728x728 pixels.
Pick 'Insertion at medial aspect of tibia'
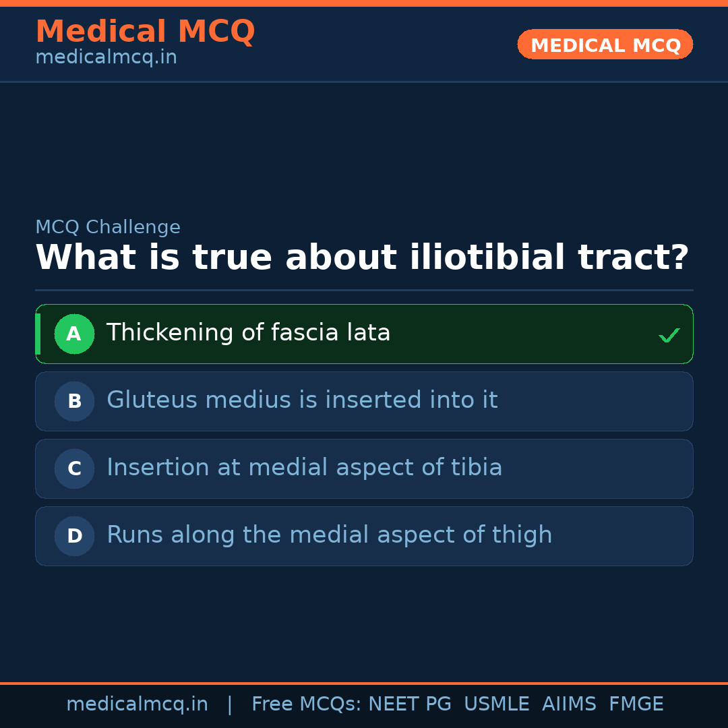point(304,468)
